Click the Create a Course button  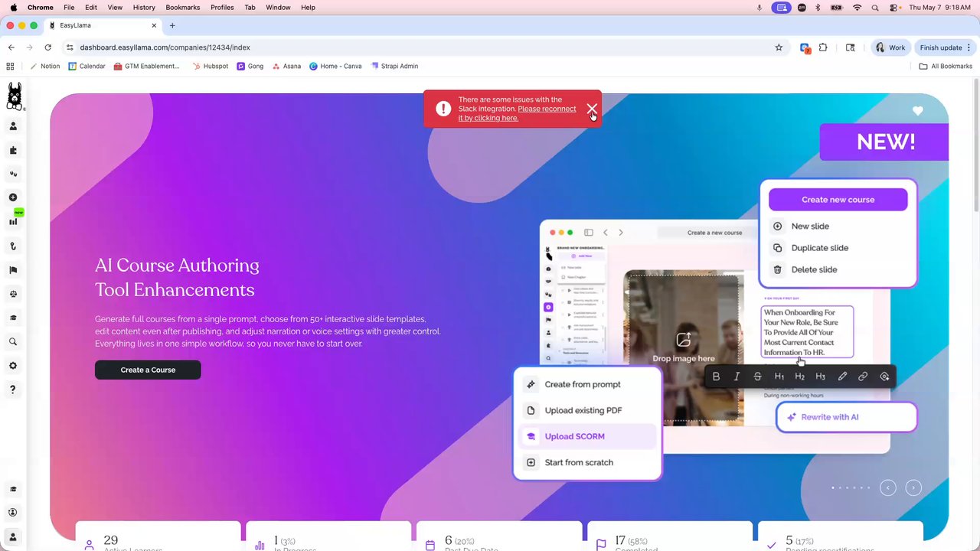coord(148,370)
